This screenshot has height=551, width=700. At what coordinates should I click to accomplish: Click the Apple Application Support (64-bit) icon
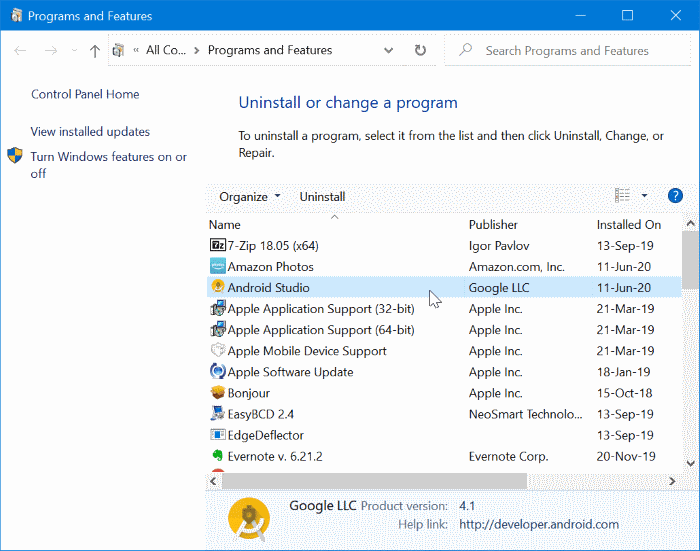[x=217, y=329]
